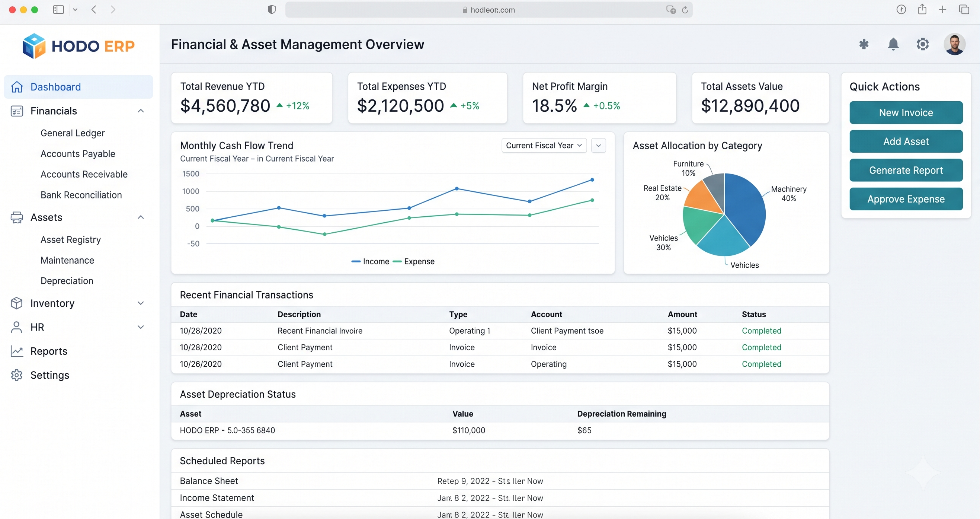Click the asterisk icon in header
This screenshot has width=980, height=519.
864,44
